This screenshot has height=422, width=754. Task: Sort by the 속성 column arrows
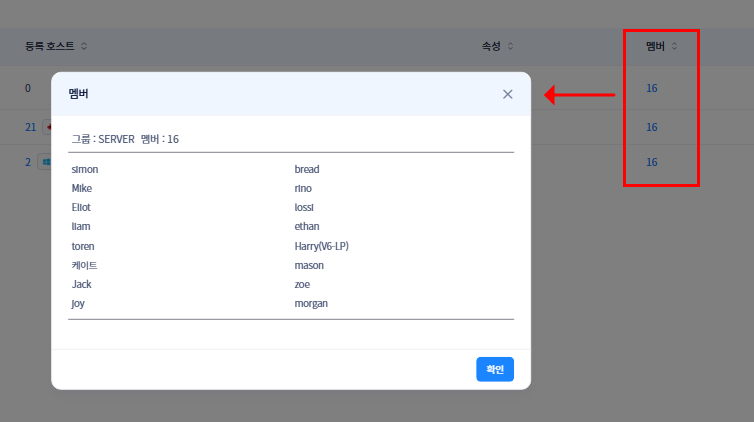point(510,46)
